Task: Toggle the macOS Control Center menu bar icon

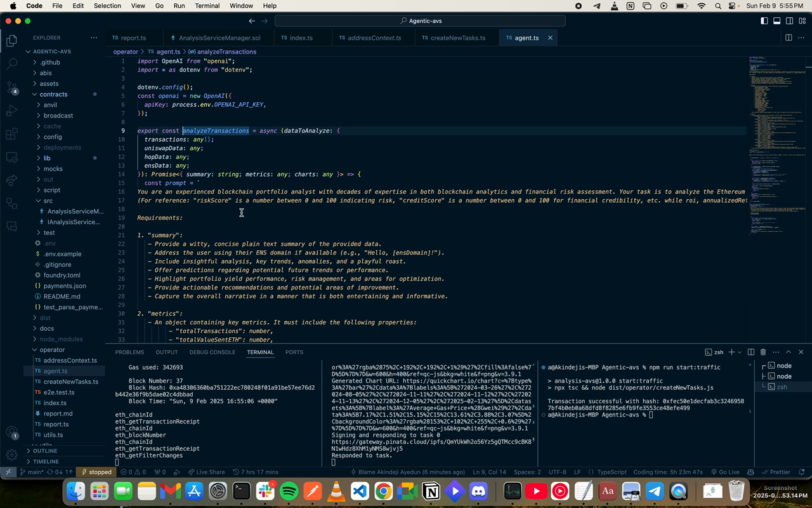Action: coord(732,6)
